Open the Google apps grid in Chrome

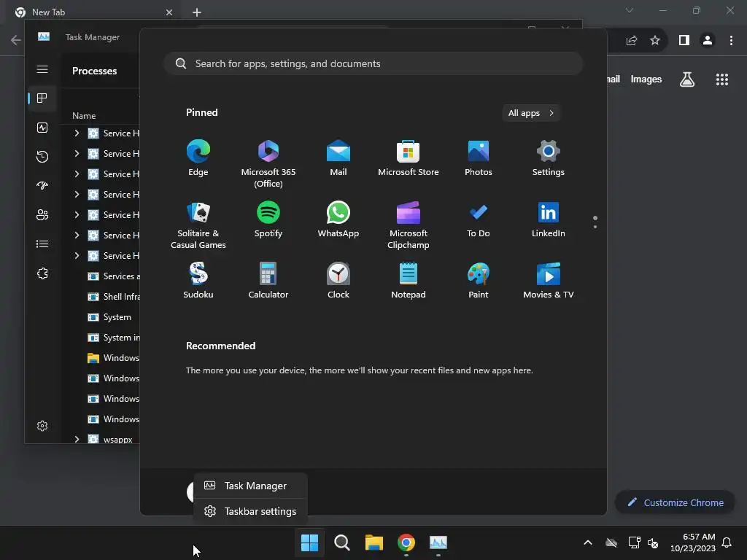click(x=722, y=79)
